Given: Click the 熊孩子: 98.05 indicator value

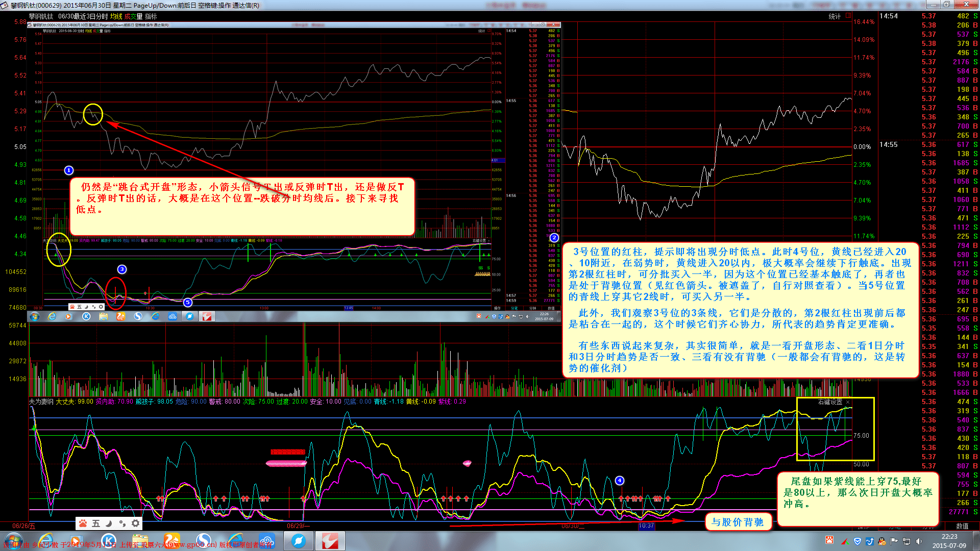Looking at the screenshot, I should pos(154,402).
